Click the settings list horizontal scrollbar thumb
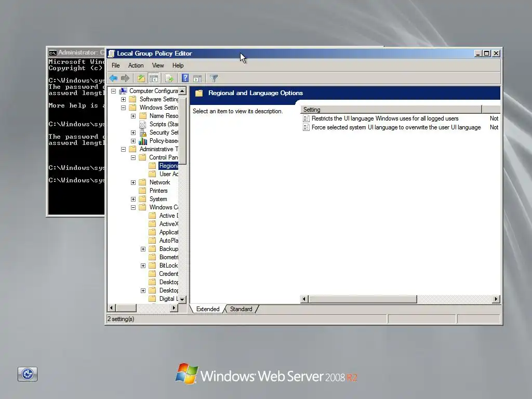Screen dimensions: 532x399 tap(362, 299)
